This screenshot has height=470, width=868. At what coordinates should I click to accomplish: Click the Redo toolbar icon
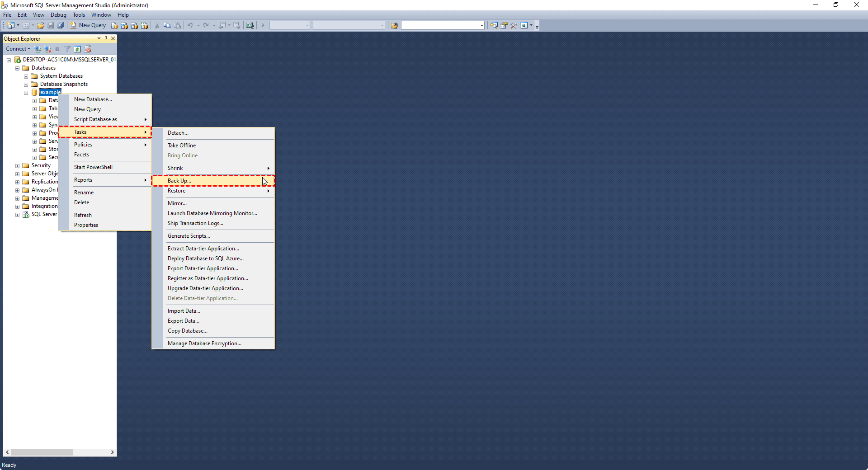(206, 25)
